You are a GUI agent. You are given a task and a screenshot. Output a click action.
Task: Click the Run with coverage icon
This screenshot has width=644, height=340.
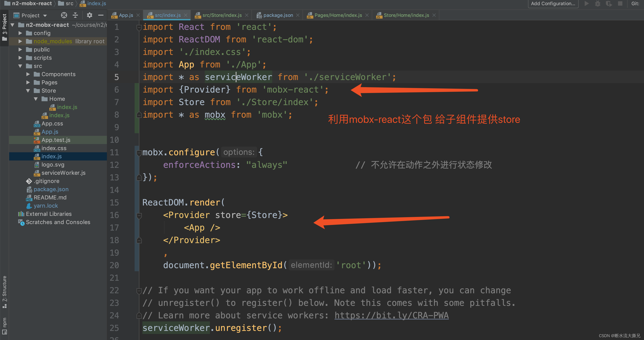609,3
